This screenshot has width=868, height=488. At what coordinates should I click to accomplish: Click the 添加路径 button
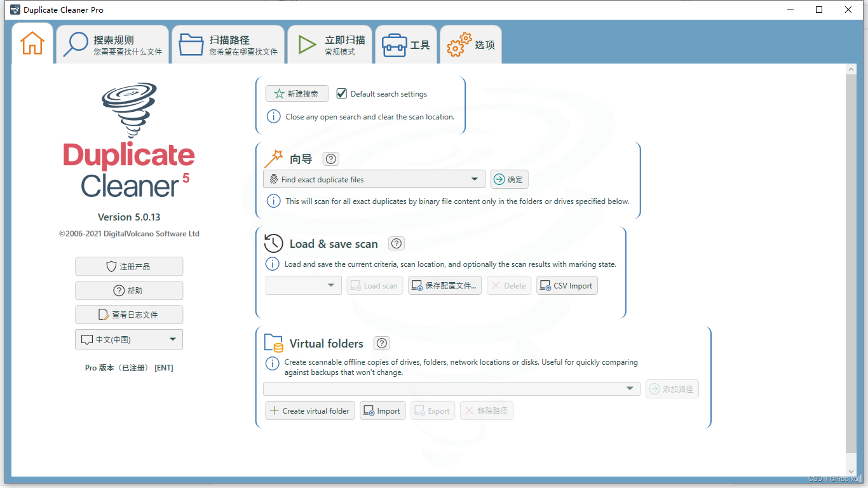[672, 389]
